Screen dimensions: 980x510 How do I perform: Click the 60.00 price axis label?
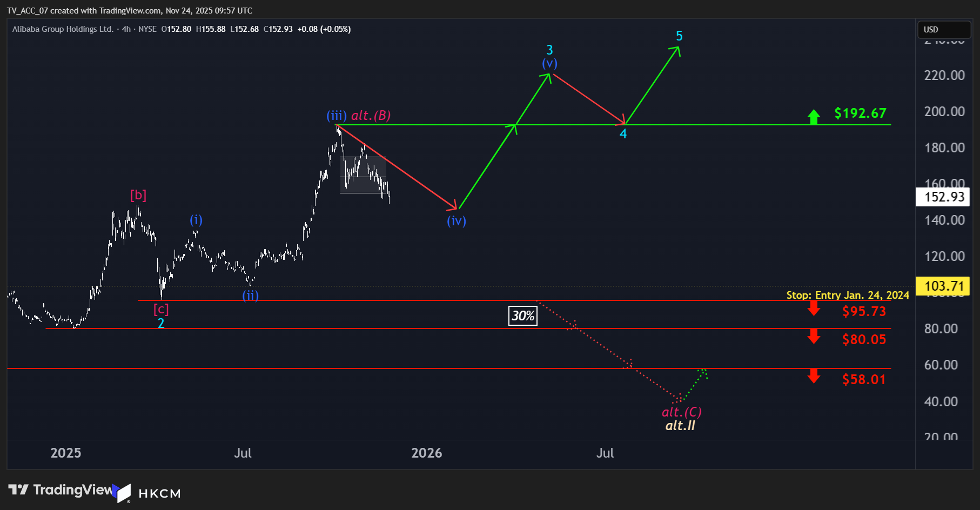coord(941,365)
